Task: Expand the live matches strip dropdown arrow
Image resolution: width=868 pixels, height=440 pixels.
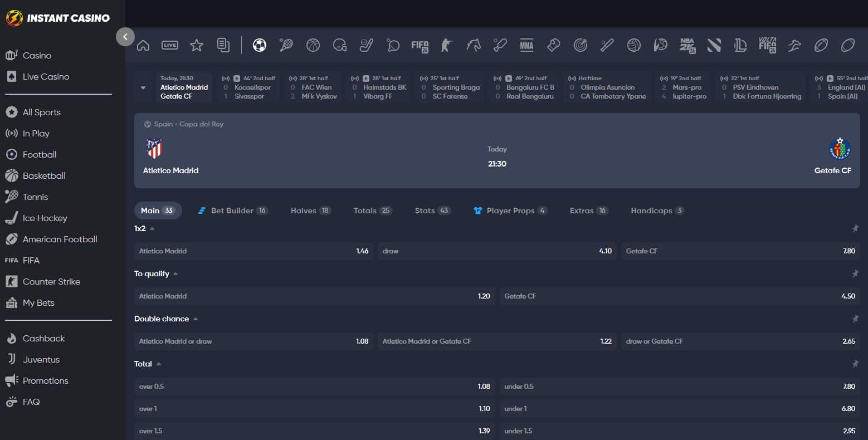Action: click(143, 87)
